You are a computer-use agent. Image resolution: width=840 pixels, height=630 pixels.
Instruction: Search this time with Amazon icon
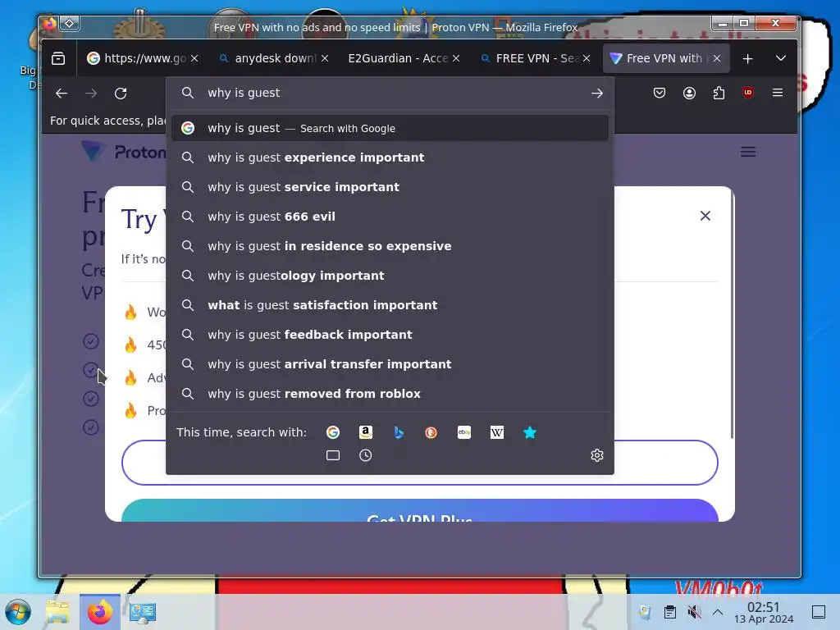365,432
